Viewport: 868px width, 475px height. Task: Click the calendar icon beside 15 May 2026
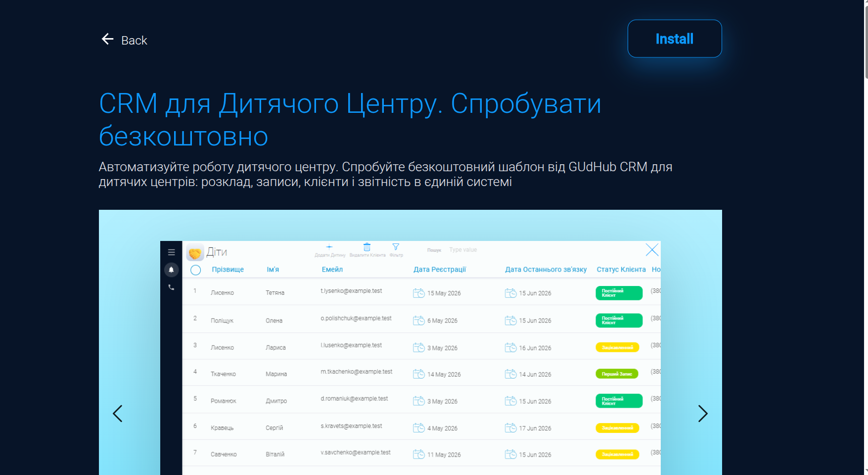point(419,293)
